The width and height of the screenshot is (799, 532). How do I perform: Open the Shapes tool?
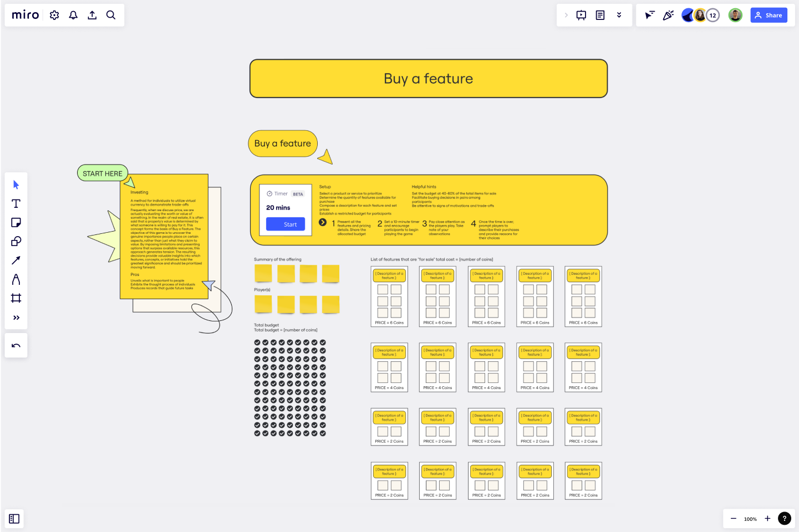click(x=16, y=241)
